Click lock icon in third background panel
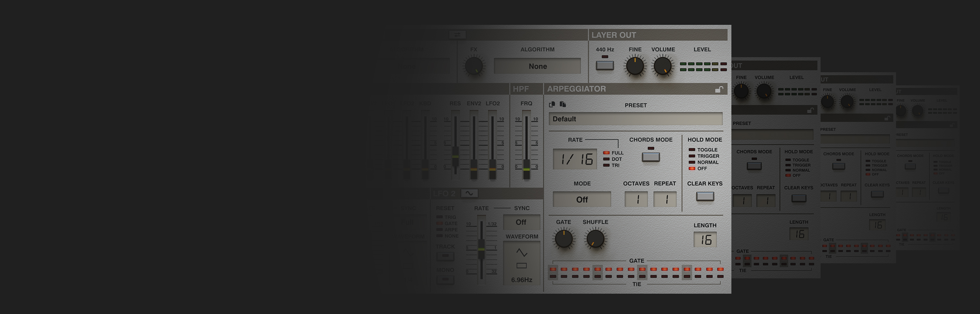Viewport: 980px width, 314px height. click(887, 118)
